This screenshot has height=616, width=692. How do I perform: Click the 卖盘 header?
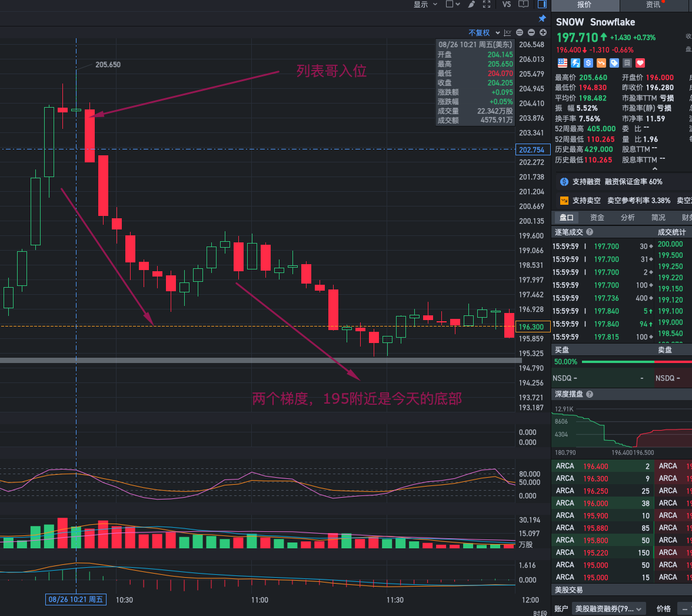665,350
